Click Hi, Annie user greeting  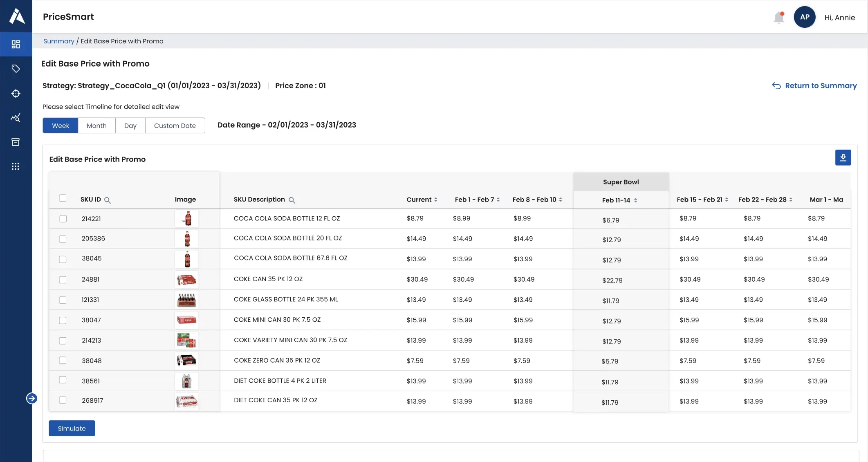839,18
